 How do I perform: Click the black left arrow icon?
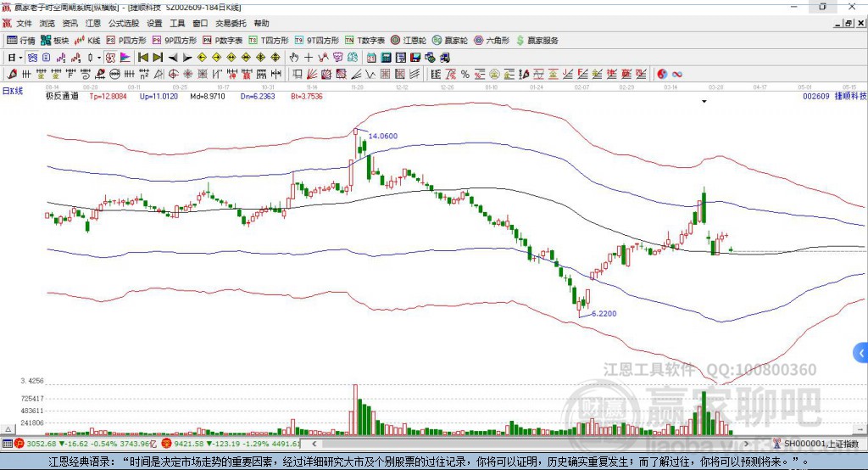pyautogui.click(x=173, y=58)
